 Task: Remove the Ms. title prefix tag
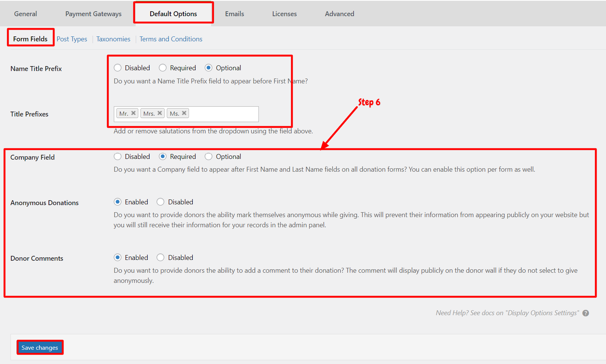coord(184,113)
